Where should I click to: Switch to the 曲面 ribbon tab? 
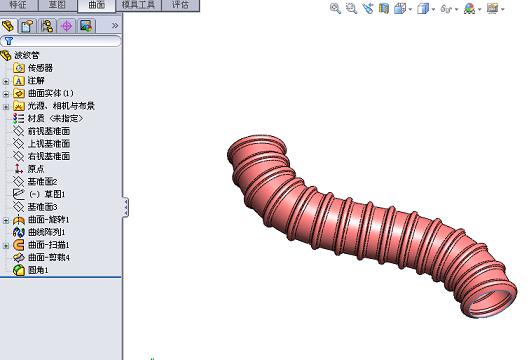(97, 5)
